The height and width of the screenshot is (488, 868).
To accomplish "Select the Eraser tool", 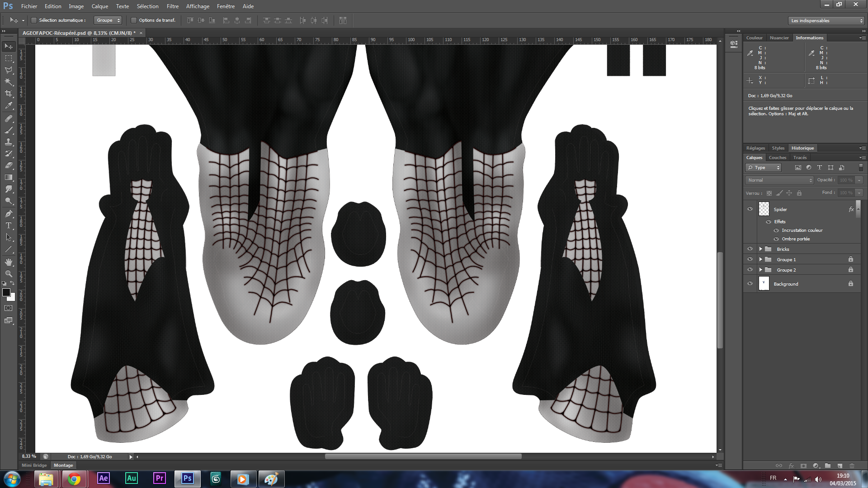I will tap(9, 165).
